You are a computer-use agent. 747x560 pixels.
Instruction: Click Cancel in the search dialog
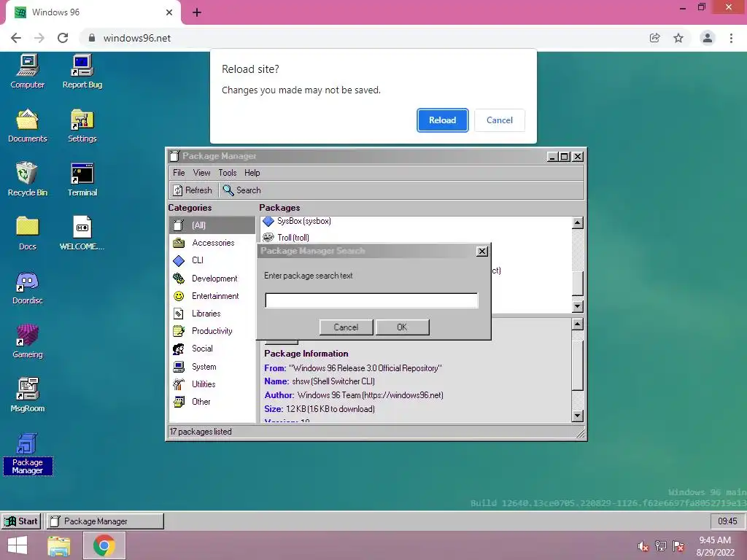click(x=346, y=327)
